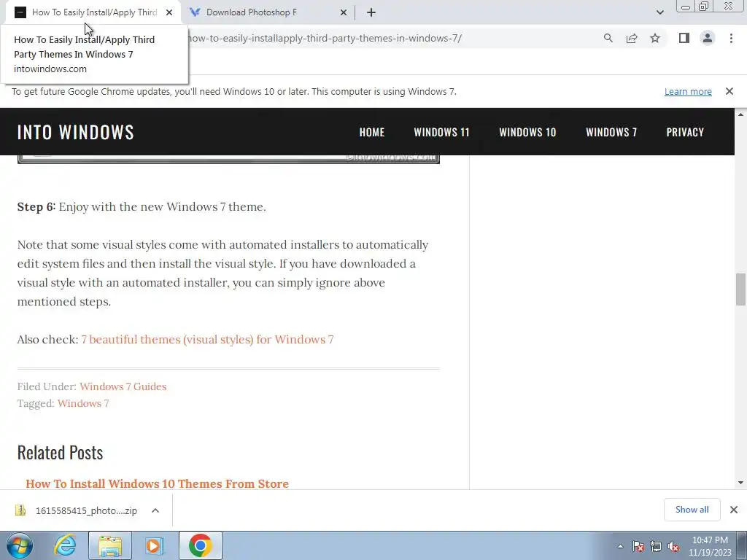Open the PRIVACY menu item

685,132
